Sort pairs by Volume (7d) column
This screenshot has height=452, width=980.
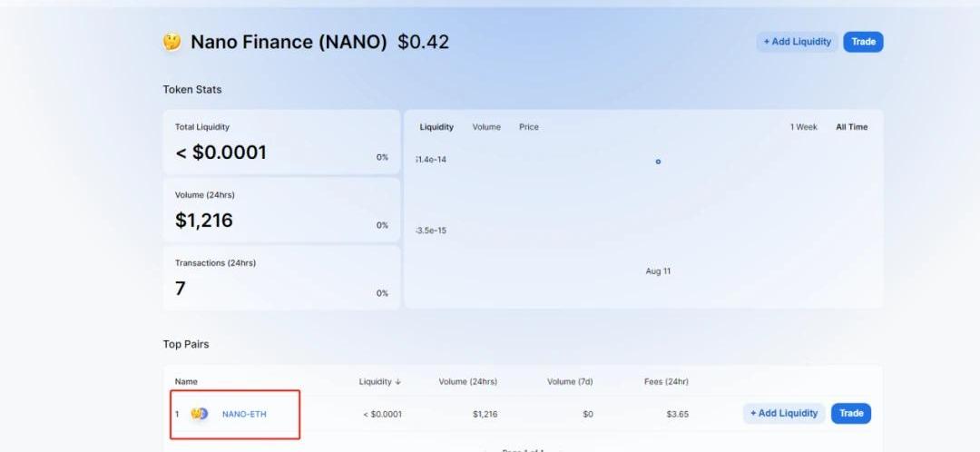[x=570, y=381]
